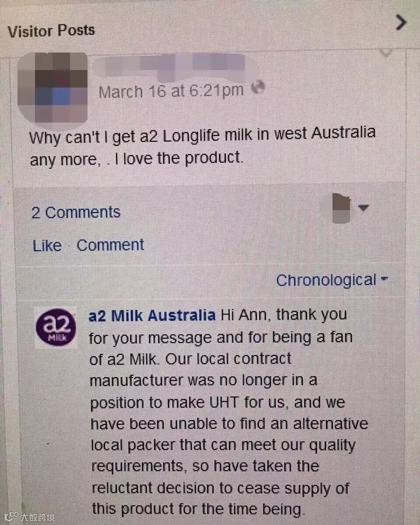
Task: Click the purple a2 Milk logo avatar
Action: click(56, 327)
